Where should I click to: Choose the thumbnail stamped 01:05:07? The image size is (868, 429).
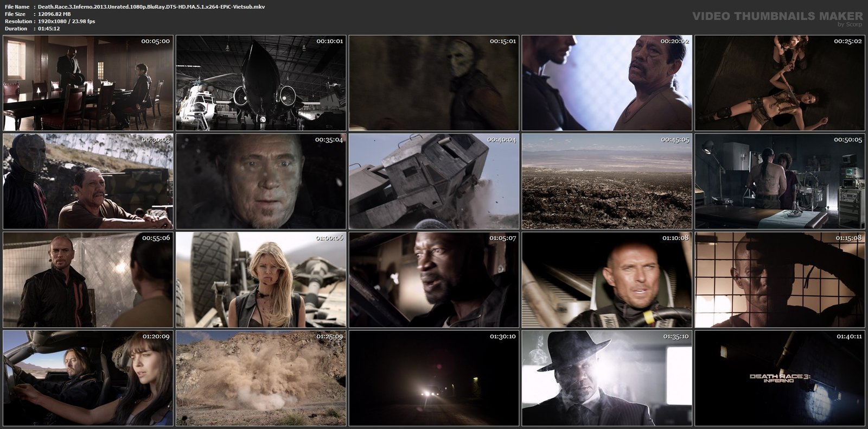click(x=434, y=280)
